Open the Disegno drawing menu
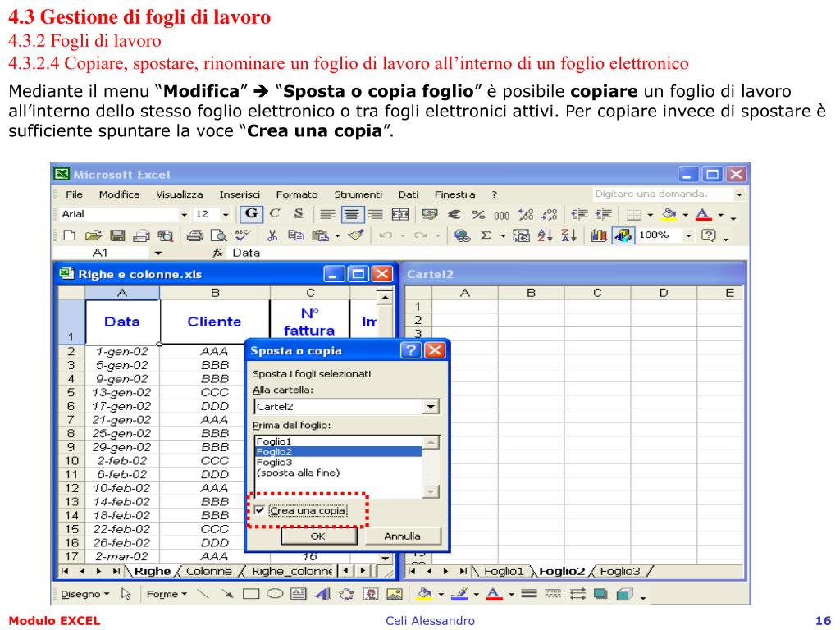This screenshot has width=840, height=630. [84, 594]
